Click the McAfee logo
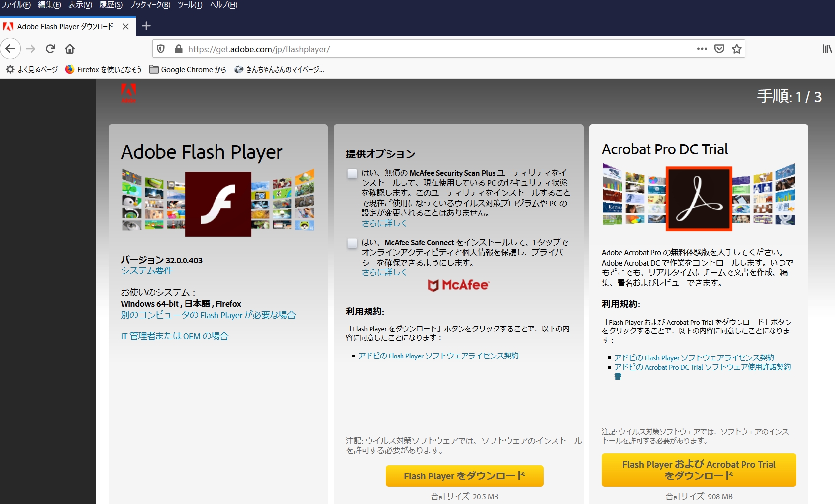 (x=458, y=285)
